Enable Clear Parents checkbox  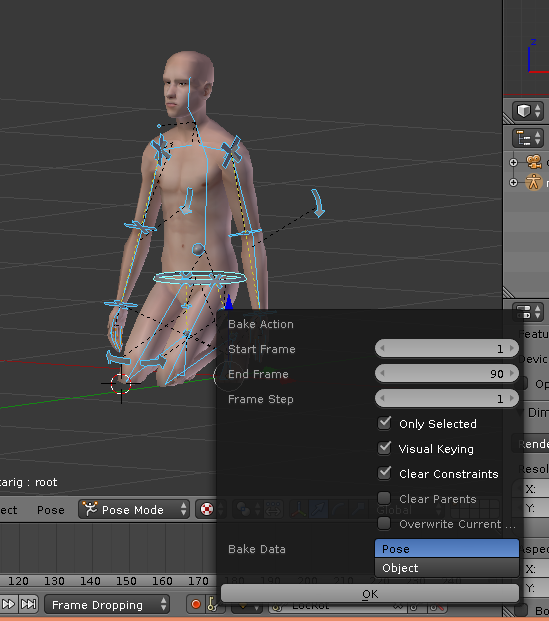(384, 498)
